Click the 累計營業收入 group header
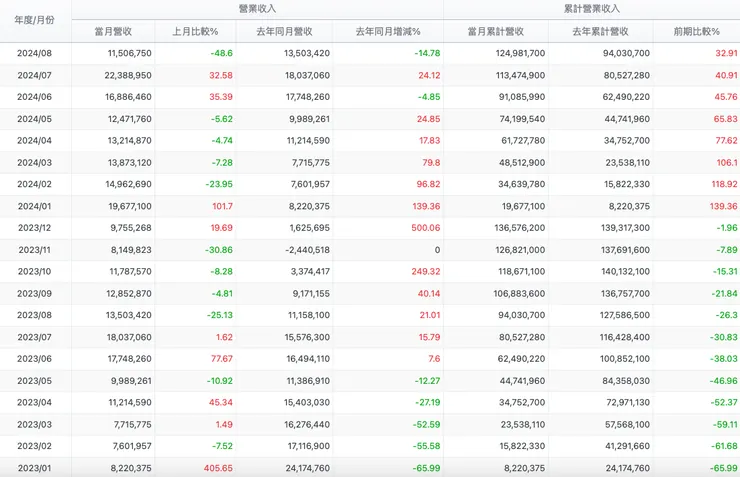This screenshot has height=477, width=740. coord(591,8)
